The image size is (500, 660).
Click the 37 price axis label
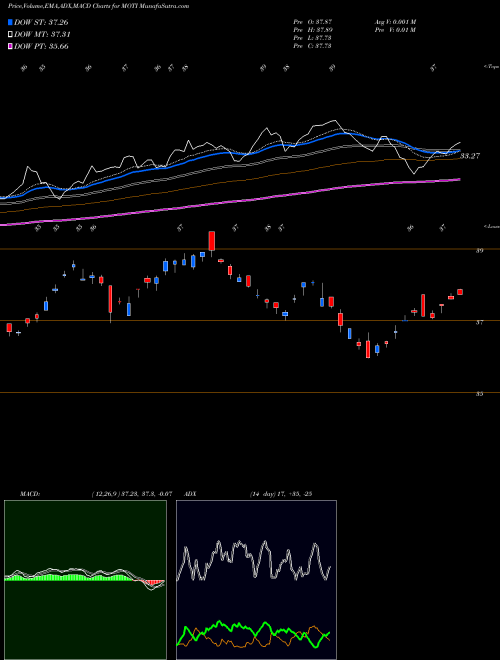(479, 322)
